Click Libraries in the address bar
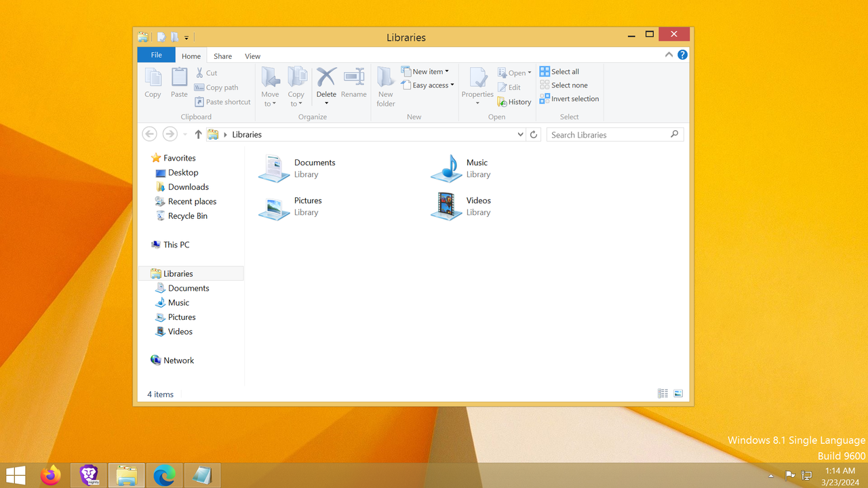The width and height of the screenshot is (868, 488). (247, 134)
